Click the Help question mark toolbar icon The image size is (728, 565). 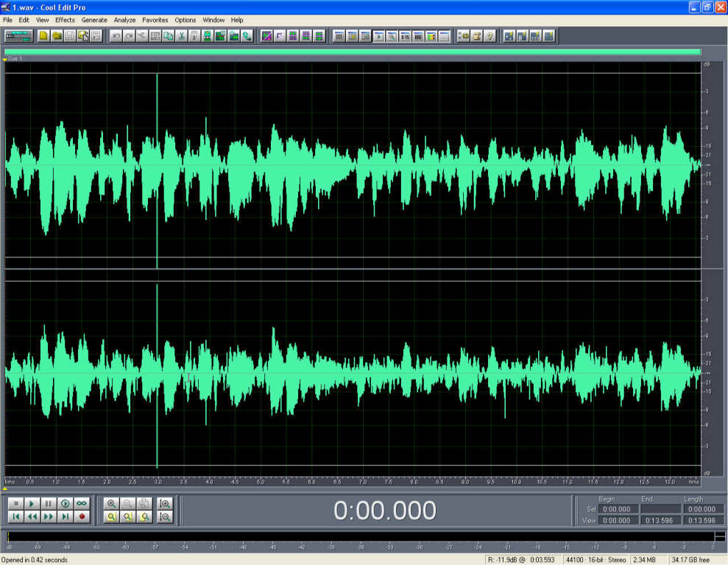coord(490,35)
